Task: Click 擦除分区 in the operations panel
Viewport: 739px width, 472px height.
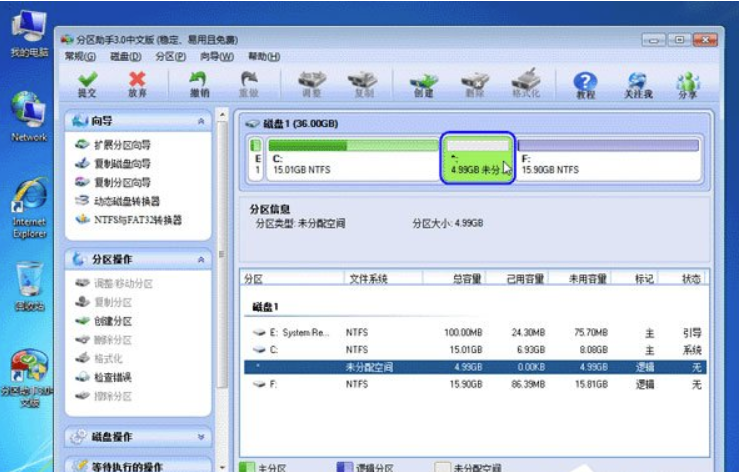Action: pyautogui.click(x=104, y=396)
